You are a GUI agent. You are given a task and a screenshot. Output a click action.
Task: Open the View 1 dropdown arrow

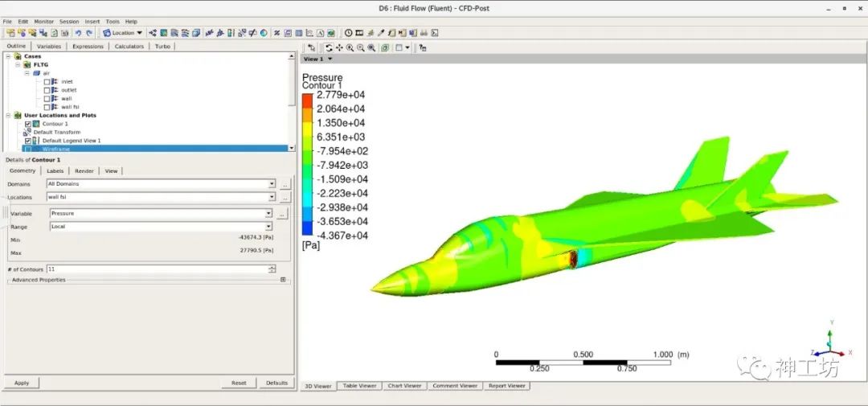[330, 59]
